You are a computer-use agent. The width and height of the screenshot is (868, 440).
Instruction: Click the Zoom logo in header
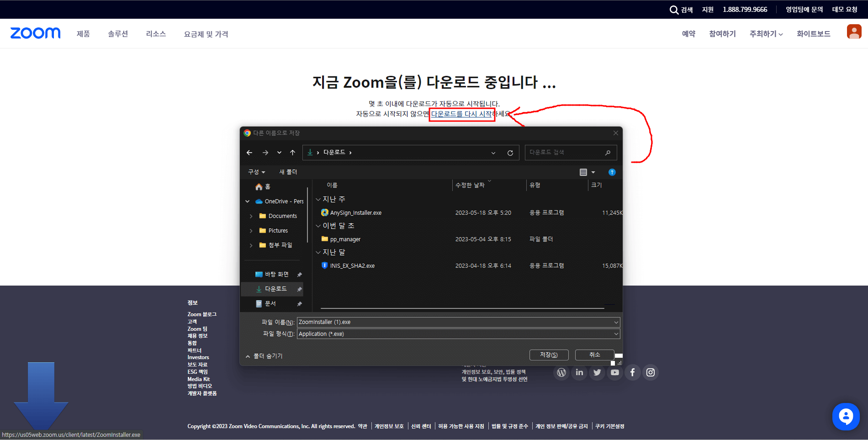tap(35, 33)
